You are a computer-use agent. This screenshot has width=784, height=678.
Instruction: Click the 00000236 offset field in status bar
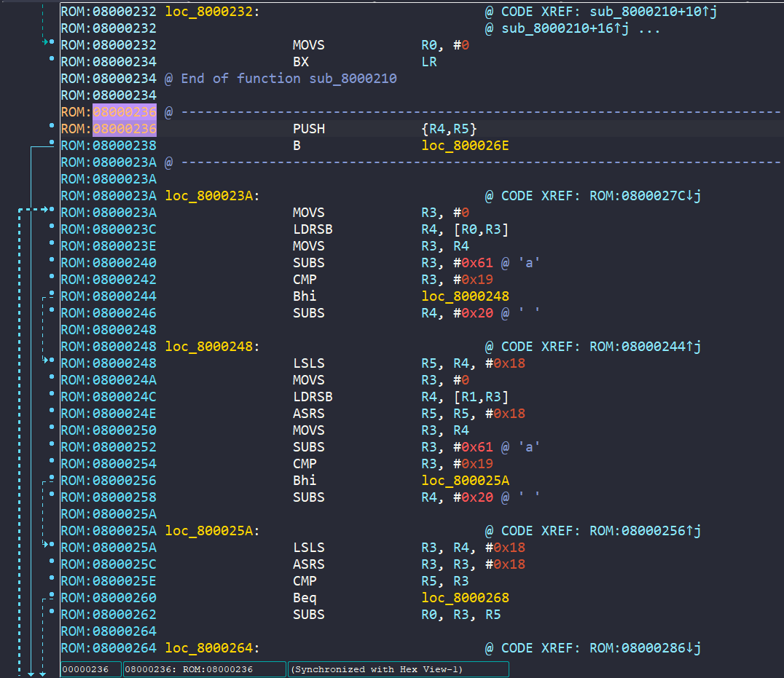90,669
